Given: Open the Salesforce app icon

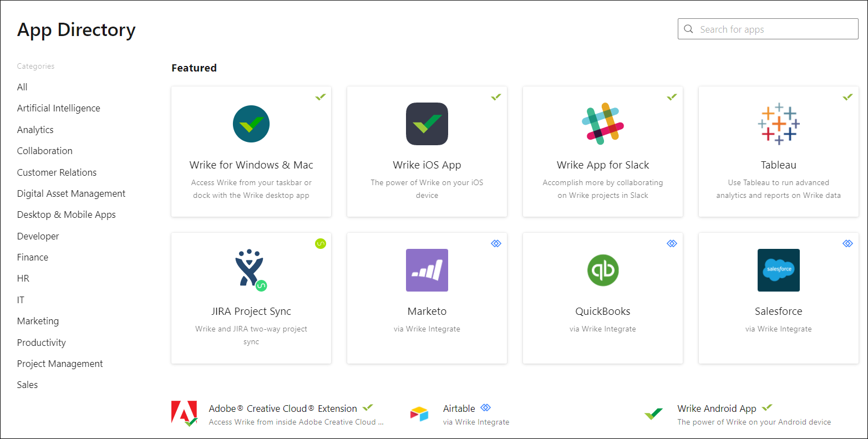Looking at the screenshot, I should point(778,270).
